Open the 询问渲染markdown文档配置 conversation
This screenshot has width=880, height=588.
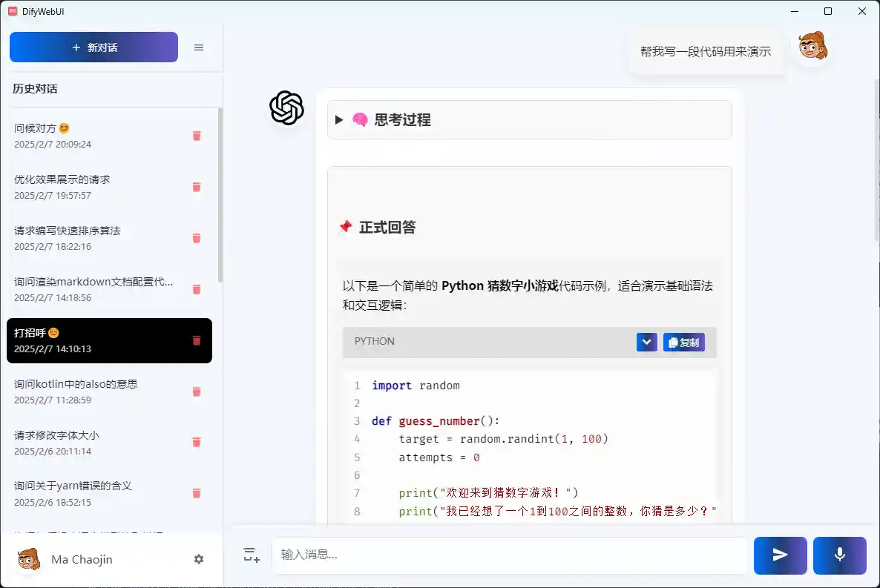pos(109,289)
